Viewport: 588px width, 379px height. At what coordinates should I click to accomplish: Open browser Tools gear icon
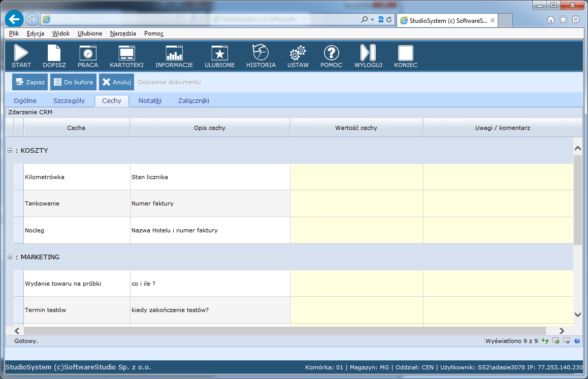coord(576,20)
